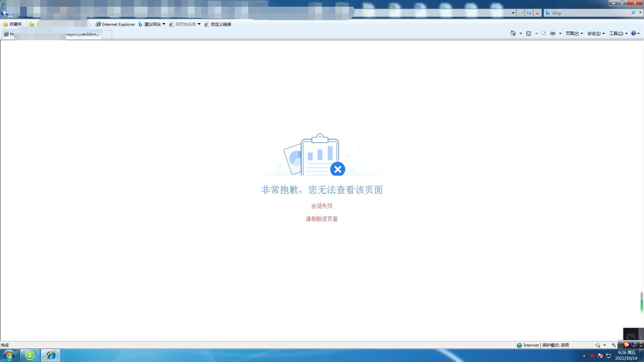The height and width of the screenshot is (362, 644).
Task: Open the 页面(P) page menu
Action: click(574, 33)
